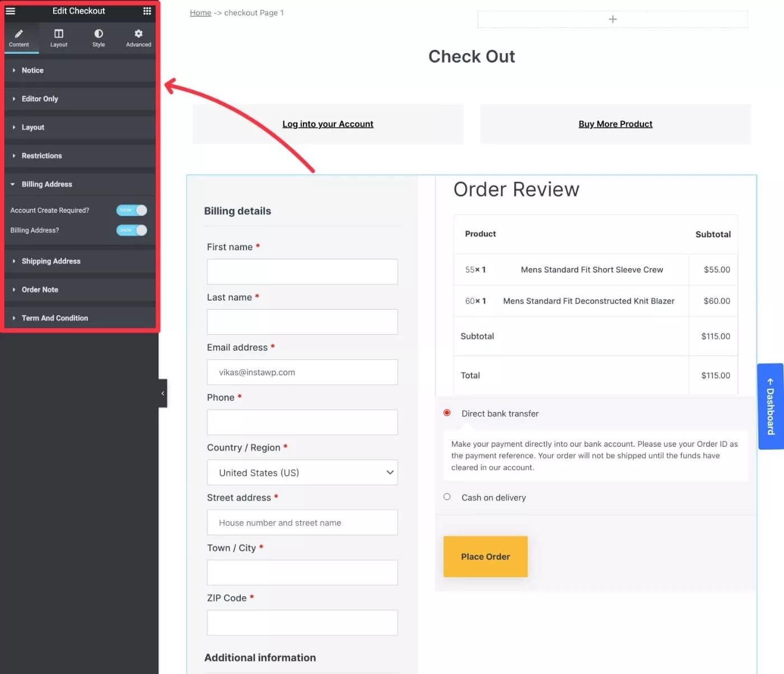The width and height of the screenshot is (784, 674).
Task: Expand the Term And Condition section
Action: [80, 318]
